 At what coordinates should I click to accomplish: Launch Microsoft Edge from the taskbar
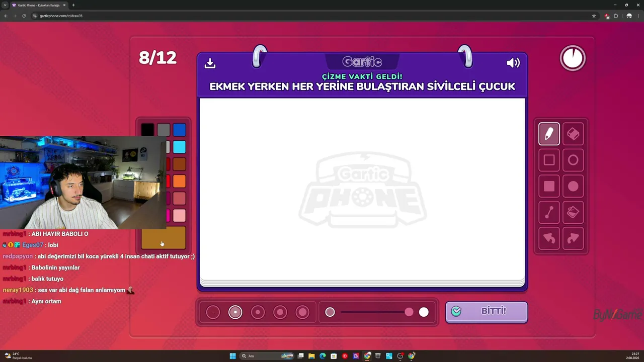pos(323,356)
